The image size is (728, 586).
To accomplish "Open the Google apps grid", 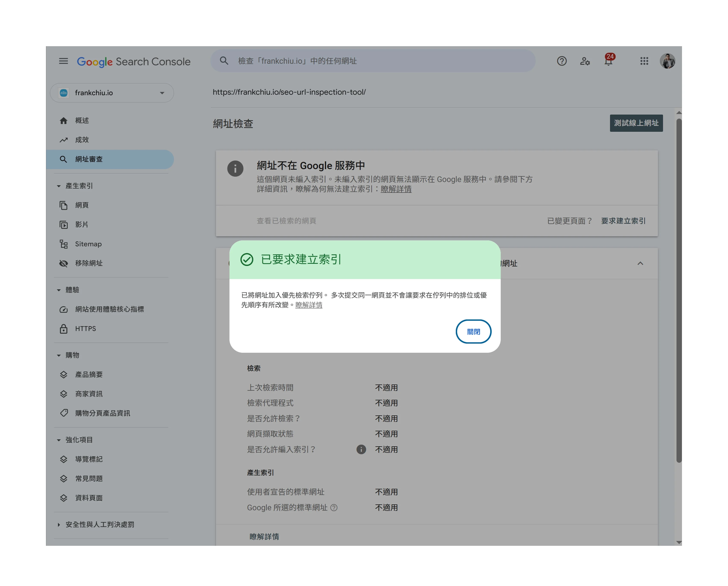I will click(644, 61).
